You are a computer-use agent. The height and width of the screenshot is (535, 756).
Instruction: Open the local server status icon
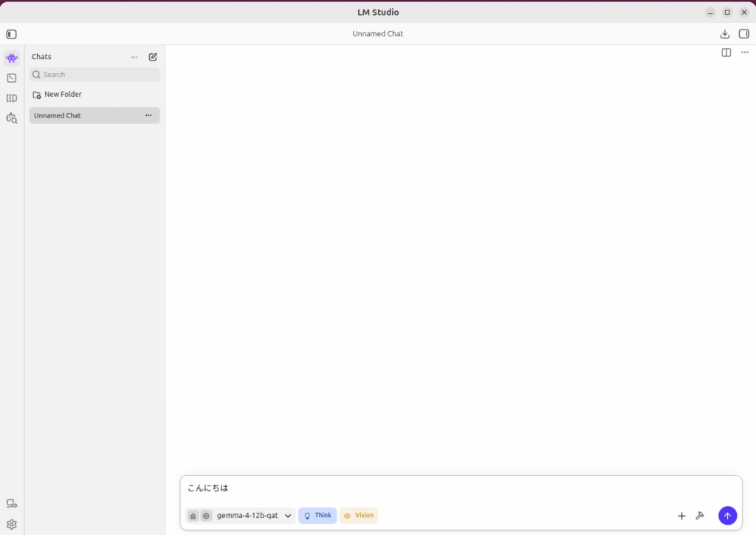point(12,504)
